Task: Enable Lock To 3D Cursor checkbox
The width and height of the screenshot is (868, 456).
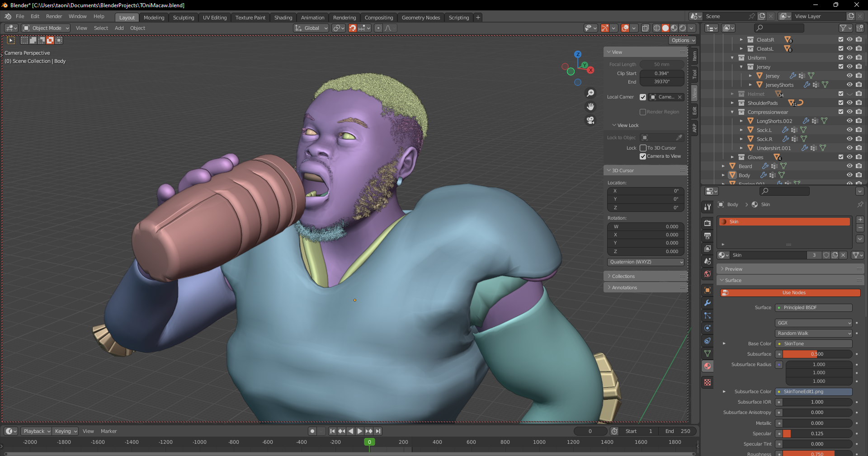Action: pos(643,148)
